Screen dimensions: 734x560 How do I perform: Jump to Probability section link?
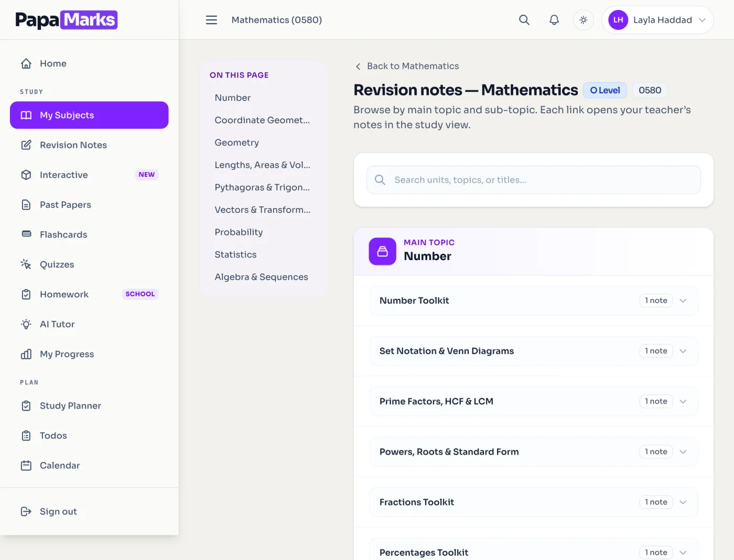pyautogui.click(x=239, y=232)
